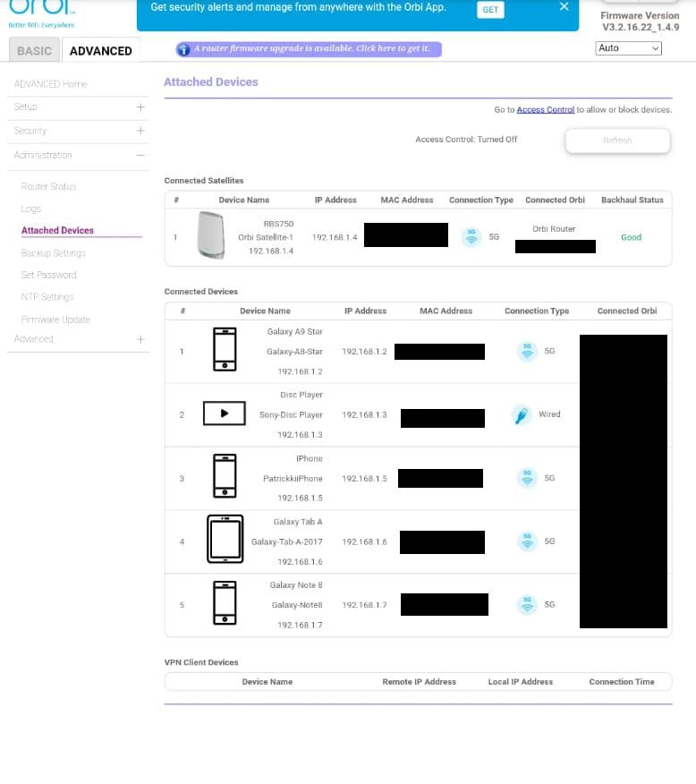Screen dimensions: 696x784
Task: Expand the Setup menu
Action: point(79,107)
